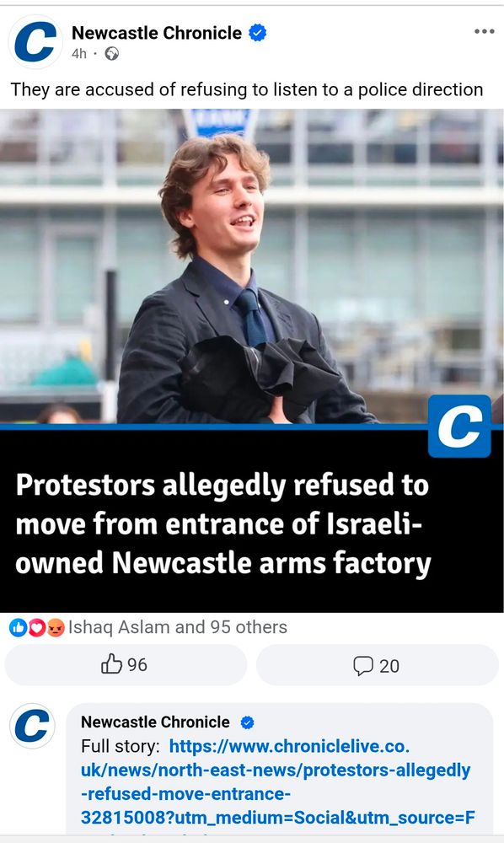504x843 pixels.
Task: Open comments using the 20 comments button
Action: (x=378, y=665)
